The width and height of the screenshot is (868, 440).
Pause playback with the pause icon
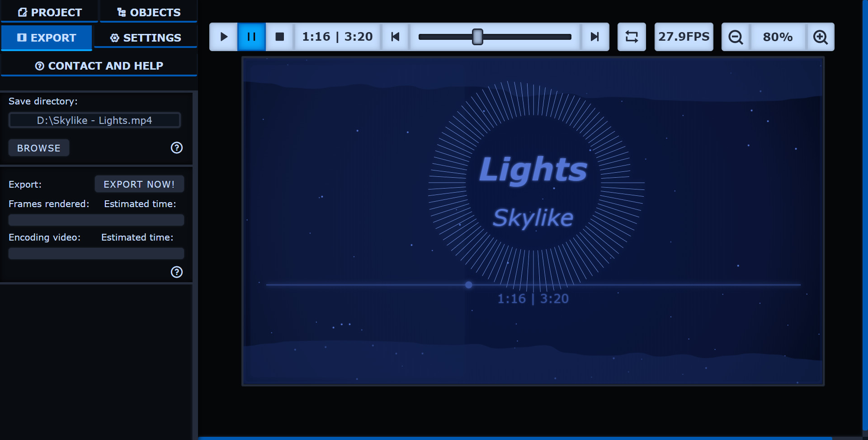coord(251,37)
